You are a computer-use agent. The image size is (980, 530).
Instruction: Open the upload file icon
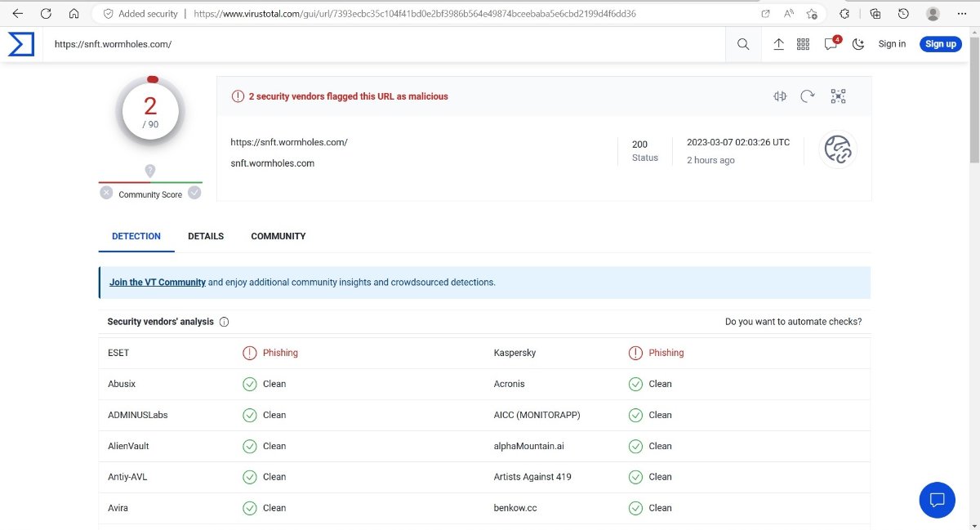pyautogui.click(x=778, y=44)
